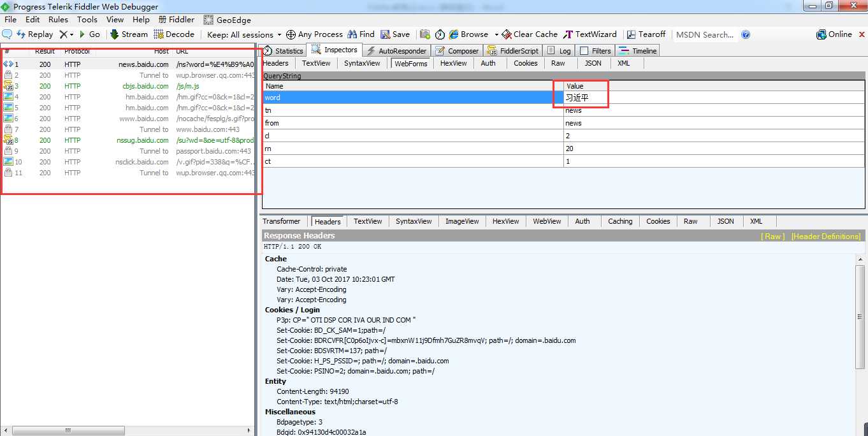Image resolution: width=868 pixels, height=436 pixels.
Task: Click the comment bubble toolbar icon
Action: pyautogui.click(x=7, y=34)
